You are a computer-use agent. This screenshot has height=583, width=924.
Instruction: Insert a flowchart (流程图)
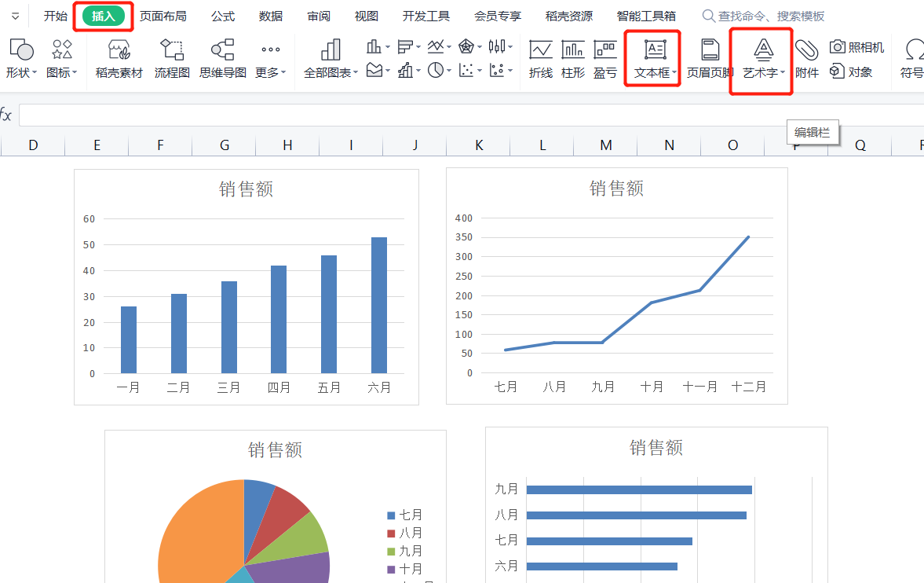(172, 58)
